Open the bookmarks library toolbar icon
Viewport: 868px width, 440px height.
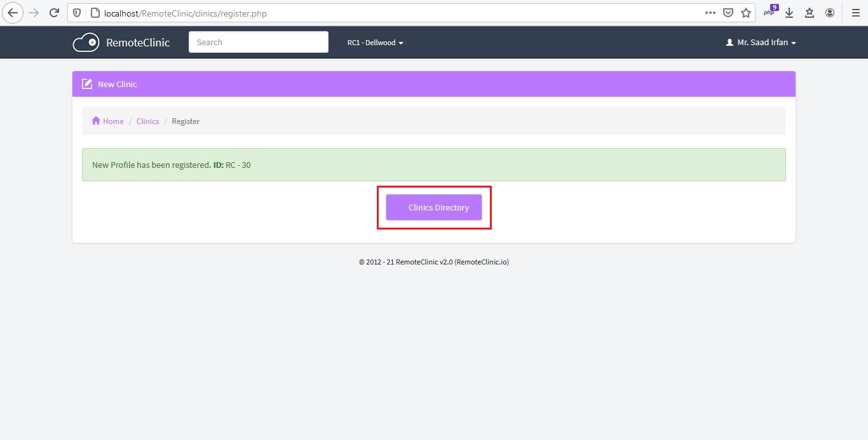click(x=810, y=13)
